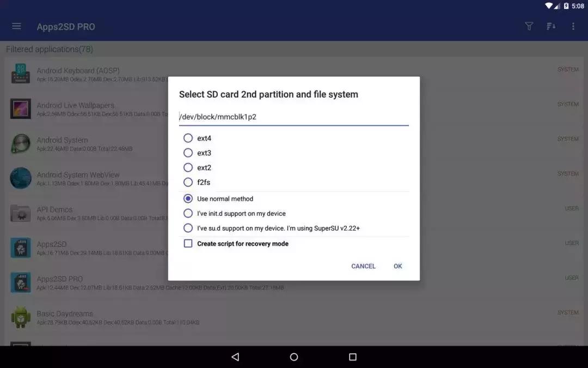Tap the battery status icon

point(566,5)
